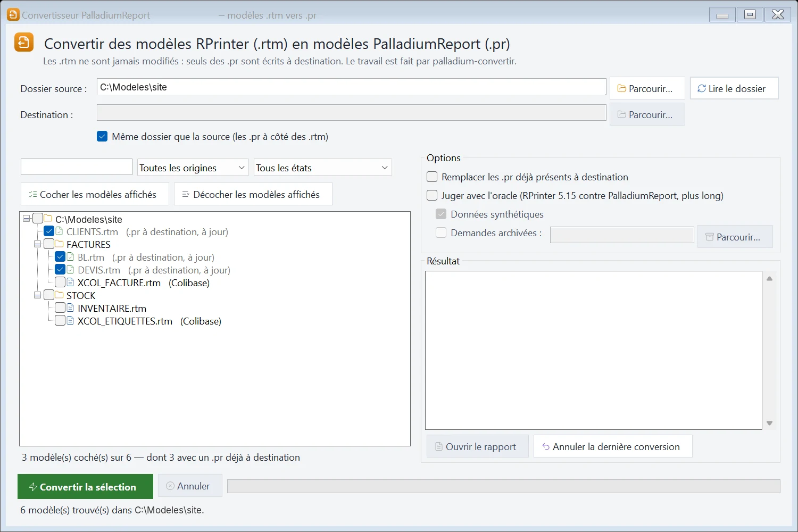The width and height of the screenshot is (798, 532).
Task: Open the 'Tous les états' dropdown
Action: [323, 168]
